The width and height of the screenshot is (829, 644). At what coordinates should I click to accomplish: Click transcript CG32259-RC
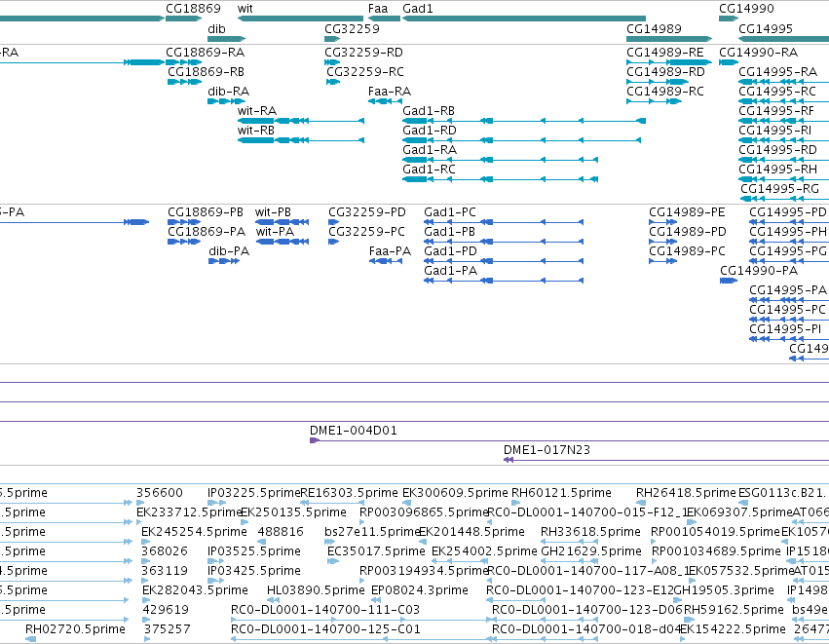tap(333, 82)
